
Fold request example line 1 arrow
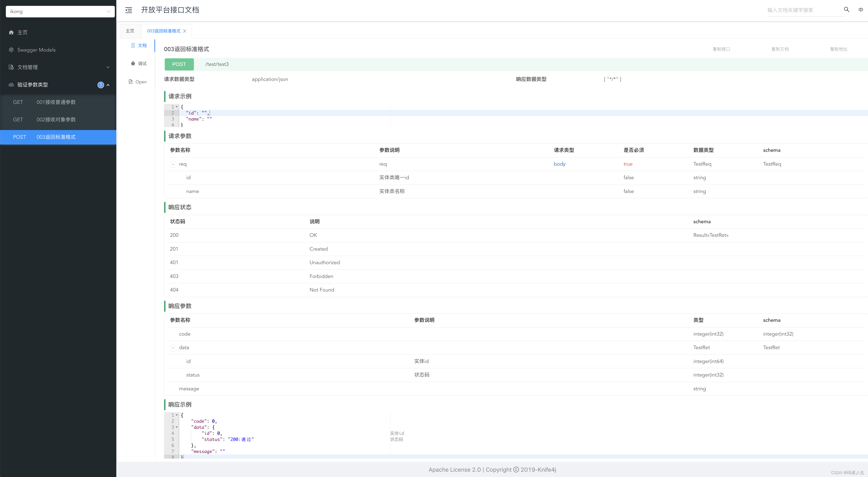click(177, 107)
